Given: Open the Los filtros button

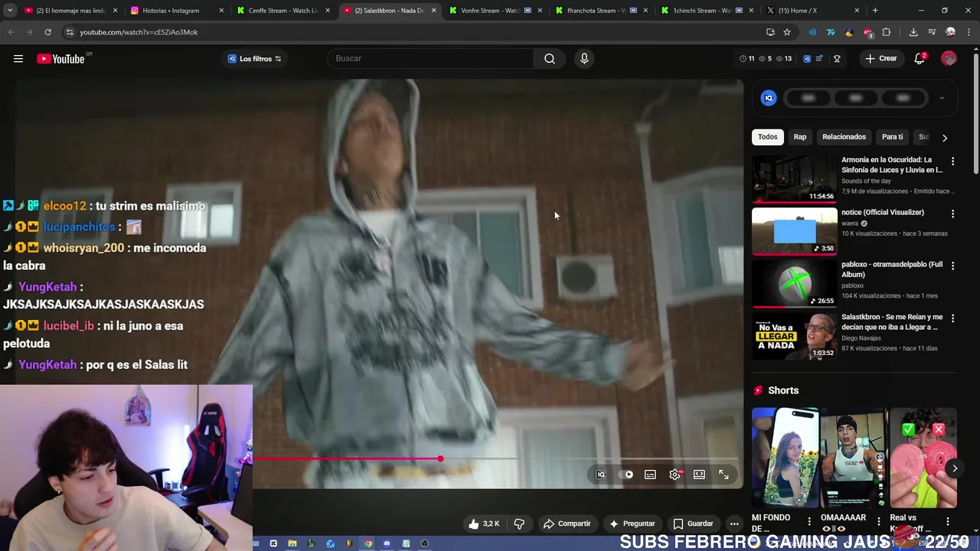Looking at the screenshot, I should click(x=255, y=59).
